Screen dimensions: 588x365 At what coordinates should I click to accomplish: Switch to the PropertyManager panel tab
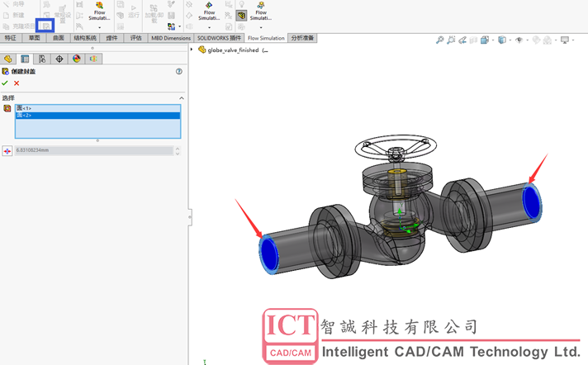tap(25, 59)
